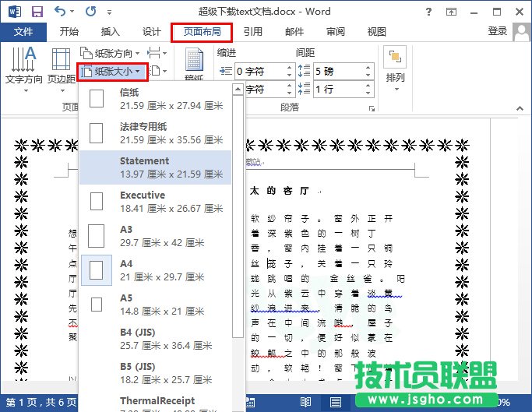This screenshot has height=412, width=532.
Task: Click the left indent 0 字符 field
Action: click(x=260, y=72)
